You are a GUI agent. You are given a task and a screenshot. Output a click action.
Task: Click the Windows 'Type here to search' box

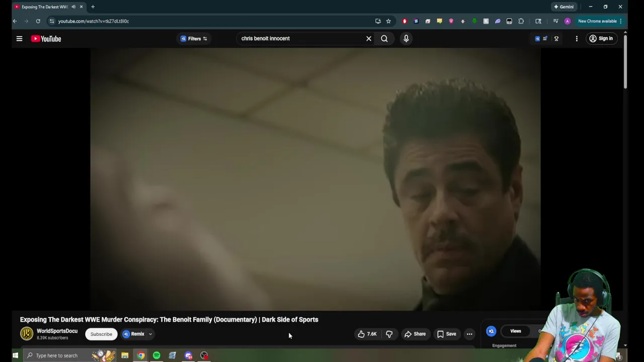point(69,355)
